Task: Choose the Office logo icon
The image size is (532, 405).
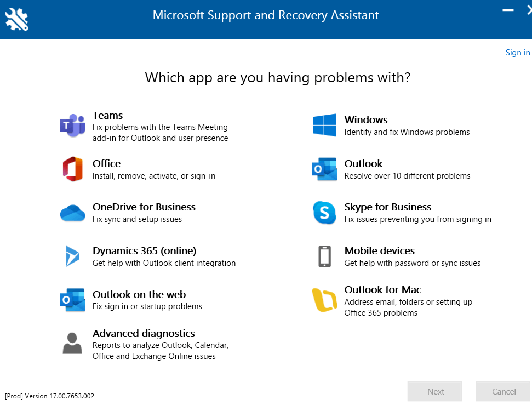Action: (x=73, y=169)
